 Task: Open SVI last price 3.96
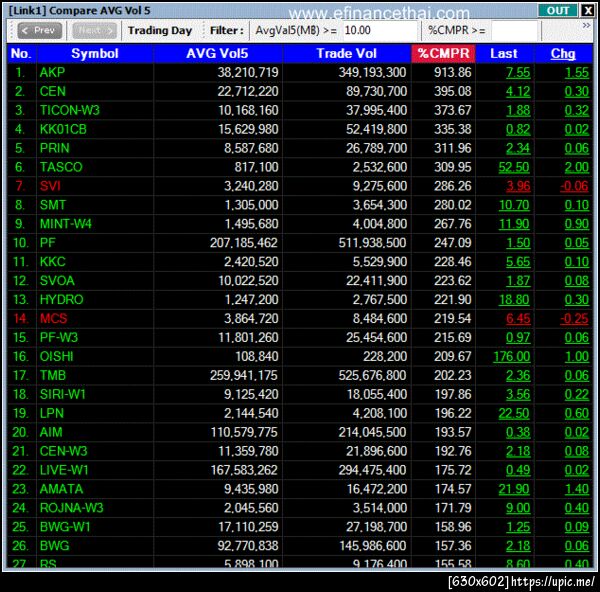pyautogui.click(x=518, y=186)
